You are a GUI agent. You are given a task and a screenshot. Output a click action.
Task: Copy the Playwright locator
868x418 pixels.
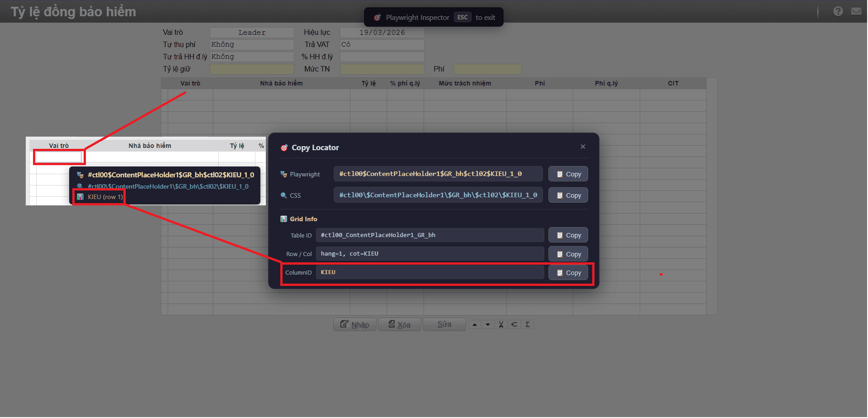[568, 174]
